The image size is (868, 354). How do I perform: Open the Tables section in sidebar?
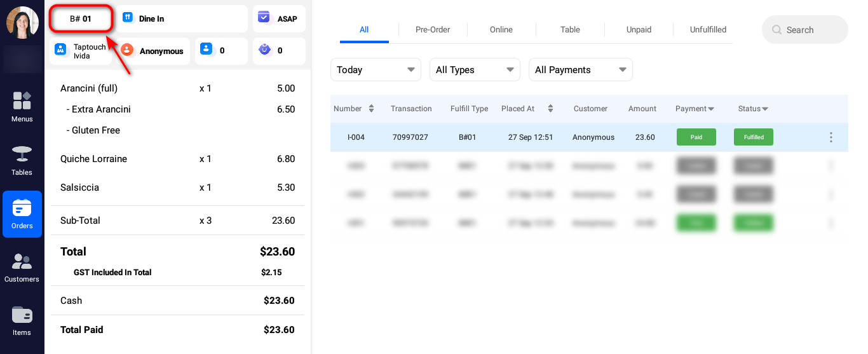[x=22, y=160]
